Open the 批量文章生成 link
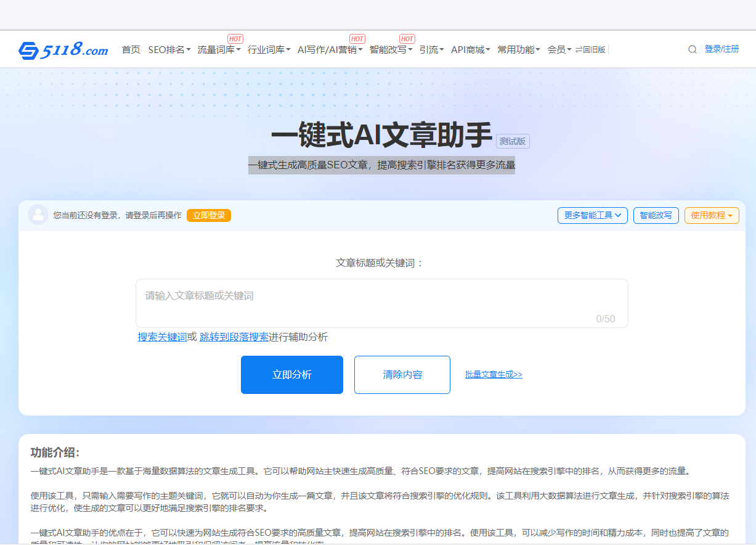The height and width of the screenshot is (545, 756). point(494,374)
